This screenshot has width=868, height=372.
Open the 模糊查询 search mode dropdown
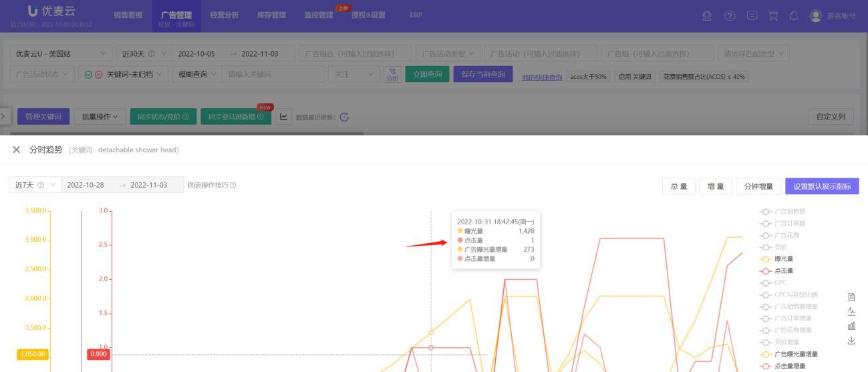point(196,75)
